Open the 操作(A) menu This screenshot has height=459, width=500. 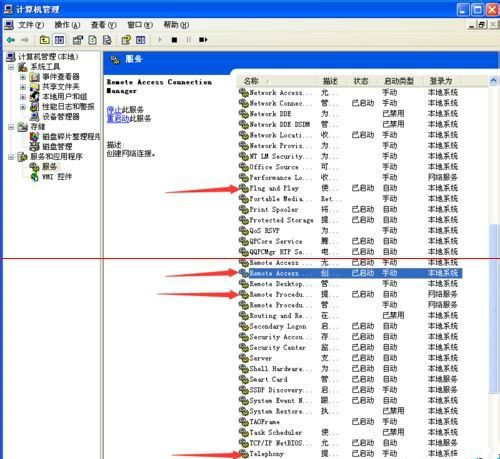pyautogui.click(x=67, y=25)
